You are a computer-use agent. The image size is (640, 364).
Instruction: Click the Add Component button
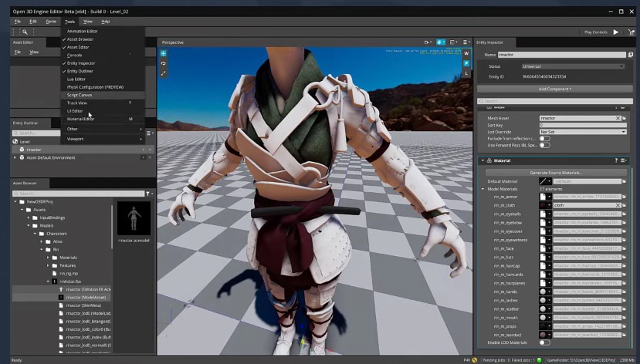pos(555,89)
